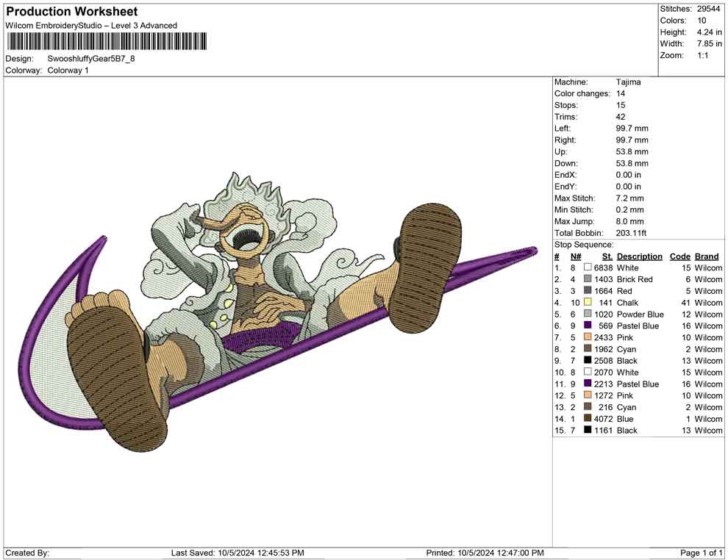Click the Stitches value '29544'

[708, 9]
